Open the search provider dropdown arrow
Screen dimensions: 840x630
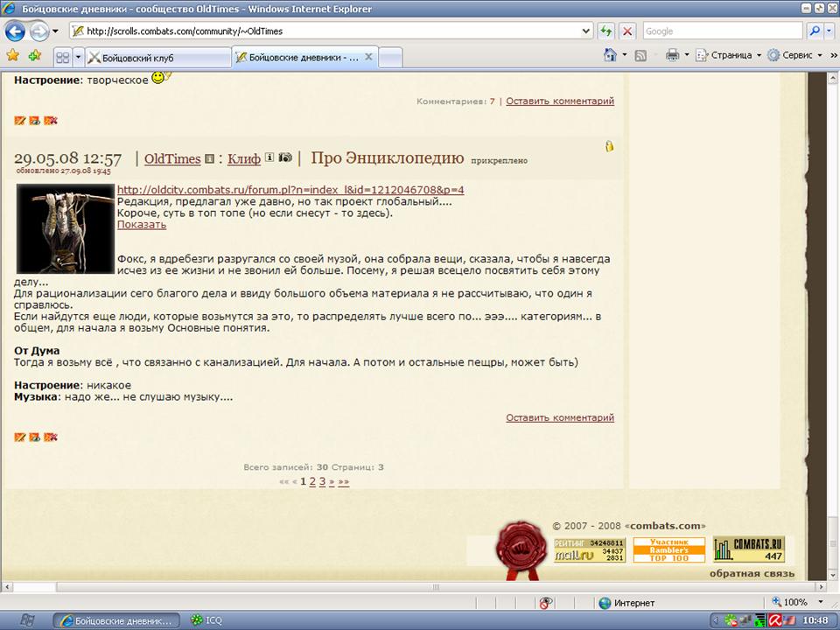coord(829,31)
